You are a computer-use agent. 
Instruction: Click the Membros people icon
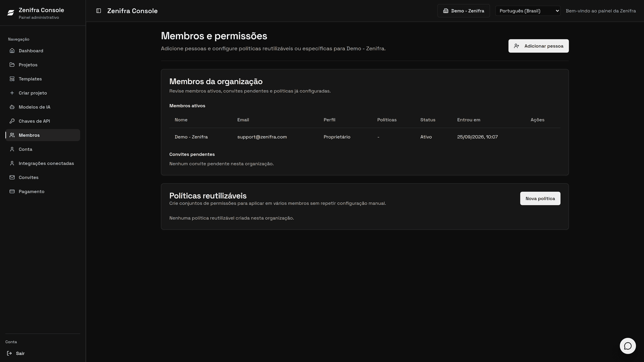tap(12, 135)
